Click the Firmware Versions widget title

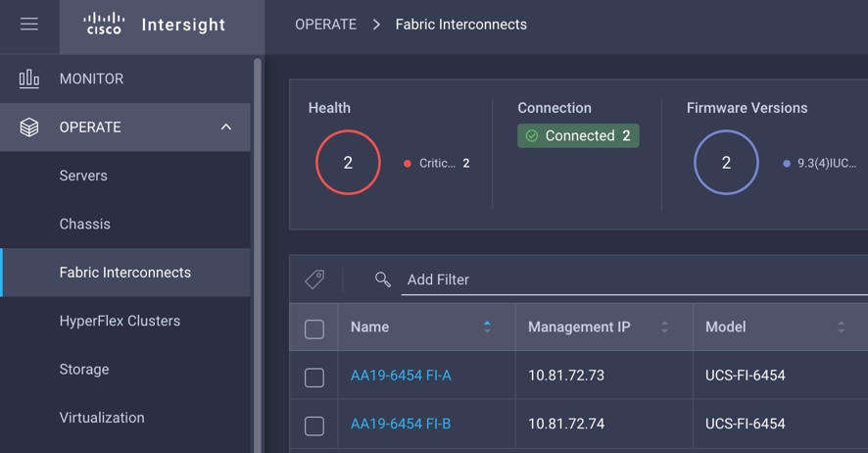tap(747, 108)
